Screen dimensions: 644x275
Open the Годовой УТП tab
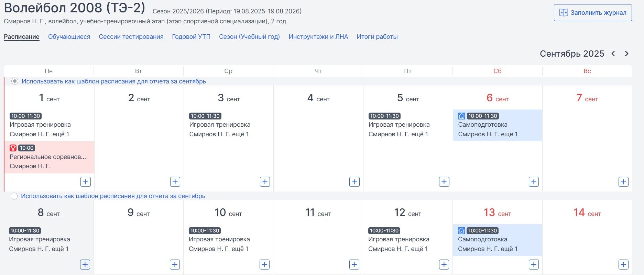tap(191, 37)
